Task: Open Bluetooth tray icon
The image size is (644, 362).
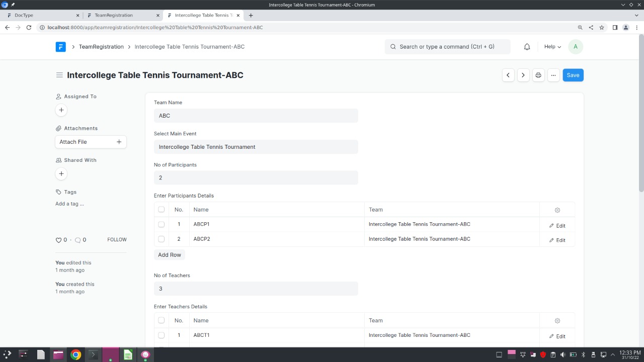Action: (583, 354)
